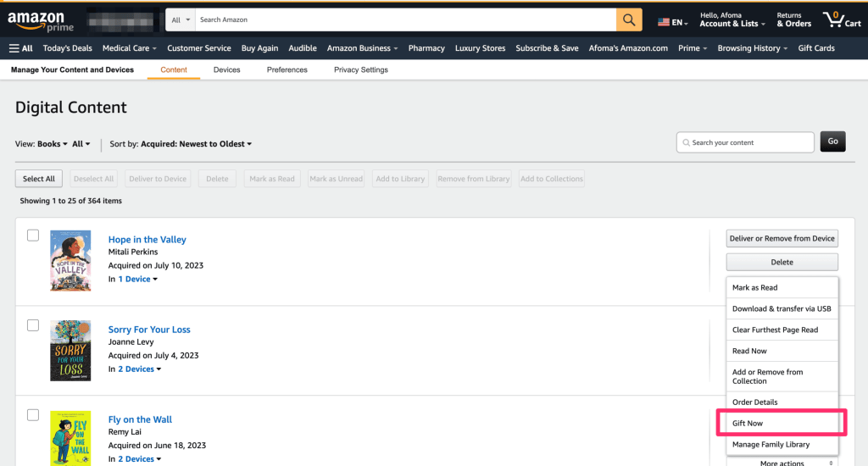Expand the Browsing History dropdown
Viewport: 868px width, 466px height.
[753, 48]
